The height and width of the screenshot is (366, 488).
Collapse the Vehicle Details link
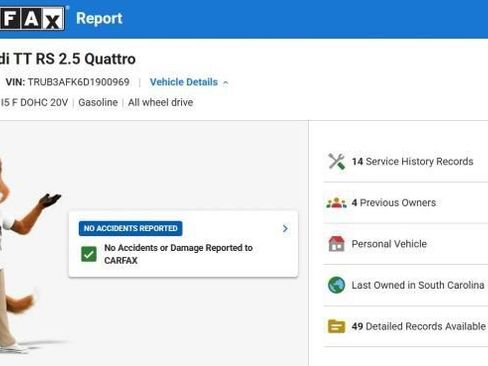coord(184,82)
